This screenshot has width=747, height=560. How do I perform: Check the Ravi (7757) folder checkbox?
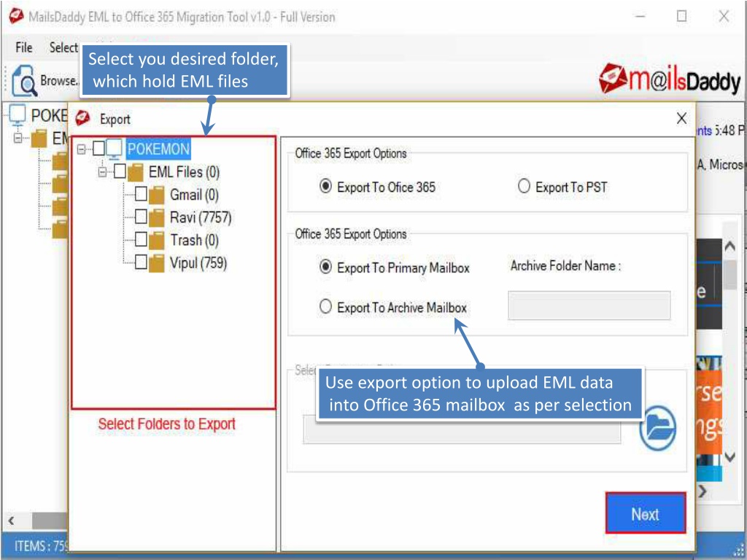click(x=141, y=217)
